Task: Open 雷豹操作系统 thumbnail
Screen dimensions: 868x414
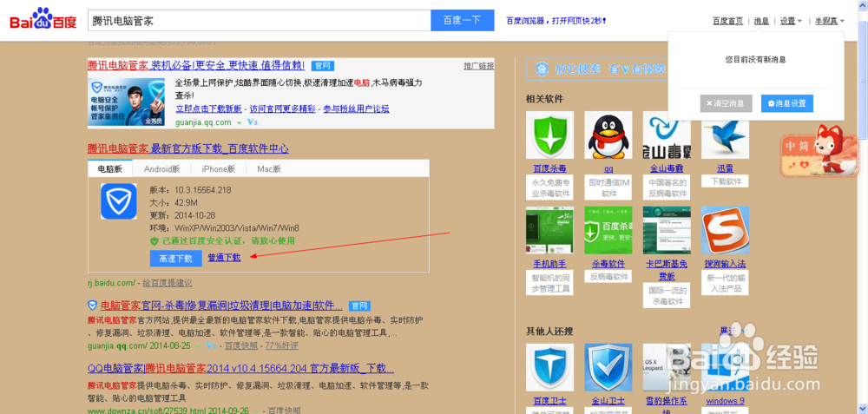Action: pos(667,367)
